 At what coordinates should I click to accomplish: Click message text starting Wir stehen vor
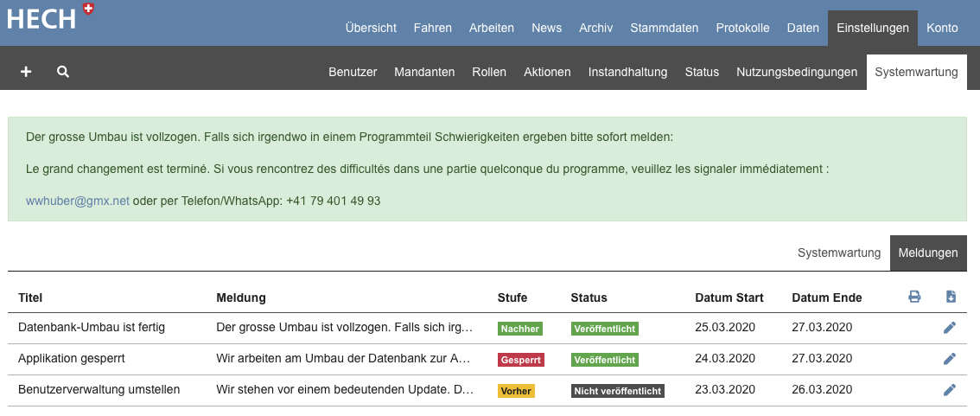(x=344, y=390)
